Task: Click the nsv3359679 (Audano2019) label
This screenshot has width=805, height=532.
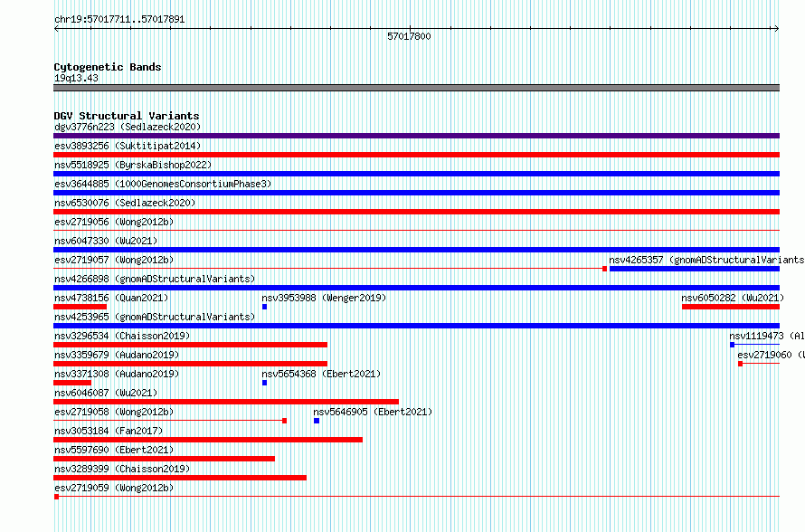Action: coord(117,355)
